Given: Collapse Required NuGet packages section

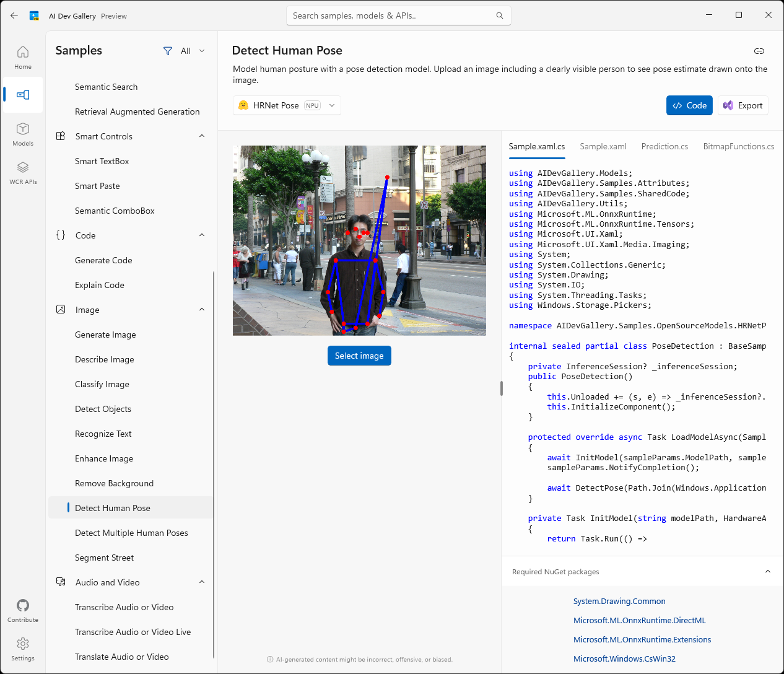Looking at the screenshot, I should (x=767, y=572).
